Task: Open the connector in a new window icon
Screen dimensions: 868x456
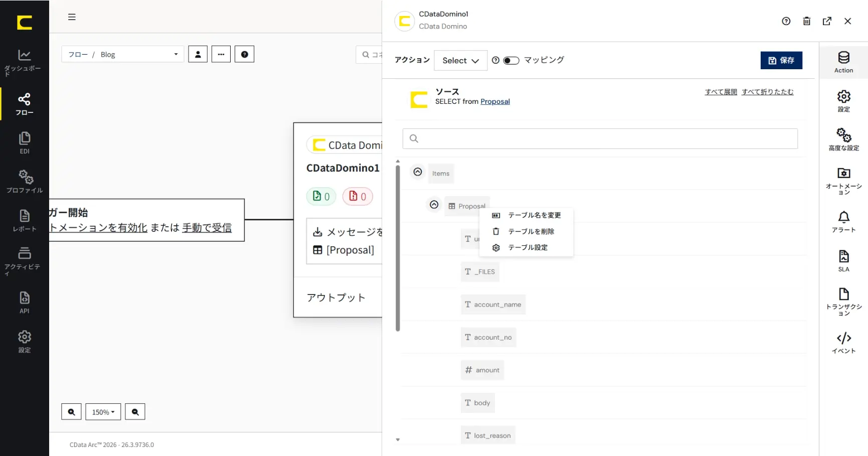Action: tap(827, 21)
